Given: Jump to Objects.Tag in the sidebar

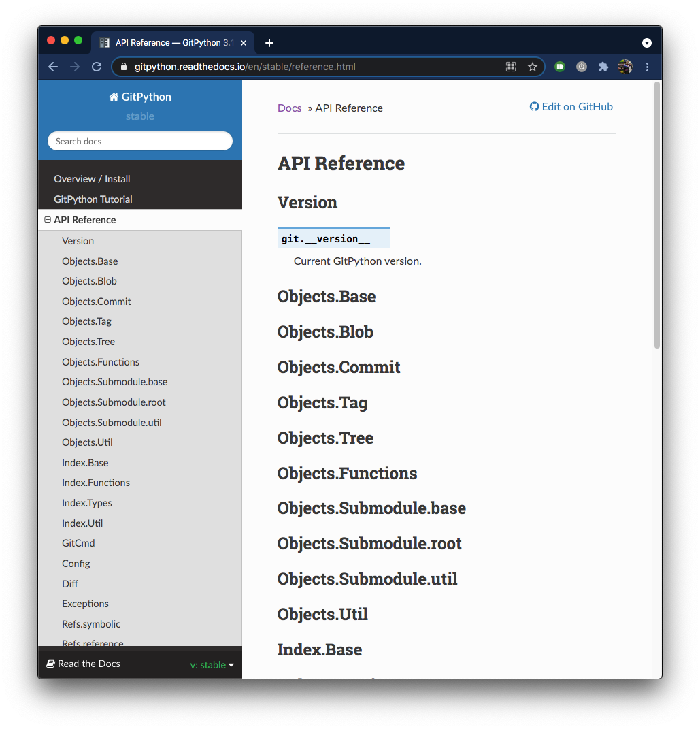Looking at the screenshot, I should [x=87, y=321].
